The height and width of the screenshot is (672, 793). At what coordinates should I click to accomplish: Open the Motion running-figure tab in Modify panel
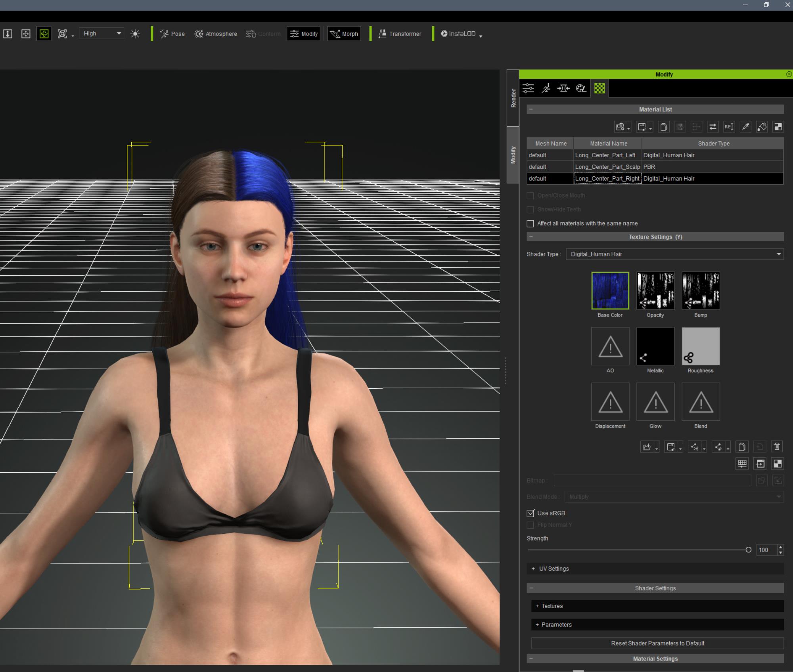[546, 88]
